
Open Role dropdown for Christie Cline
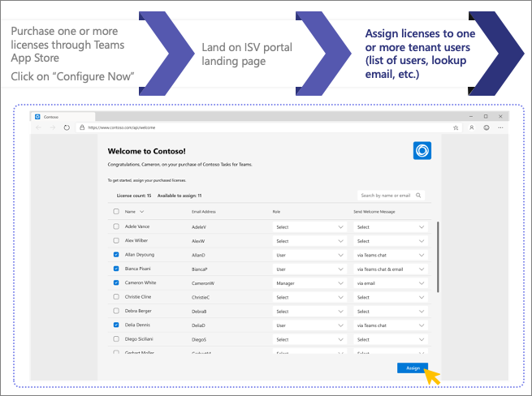[x=309, y=297]
